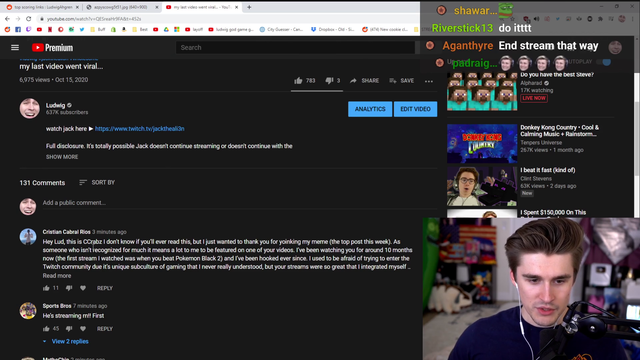Viewport: 640px width, 360px height.
Task: Open Cristian Cabral Rios's profile name
Action: tap(67, 232)
